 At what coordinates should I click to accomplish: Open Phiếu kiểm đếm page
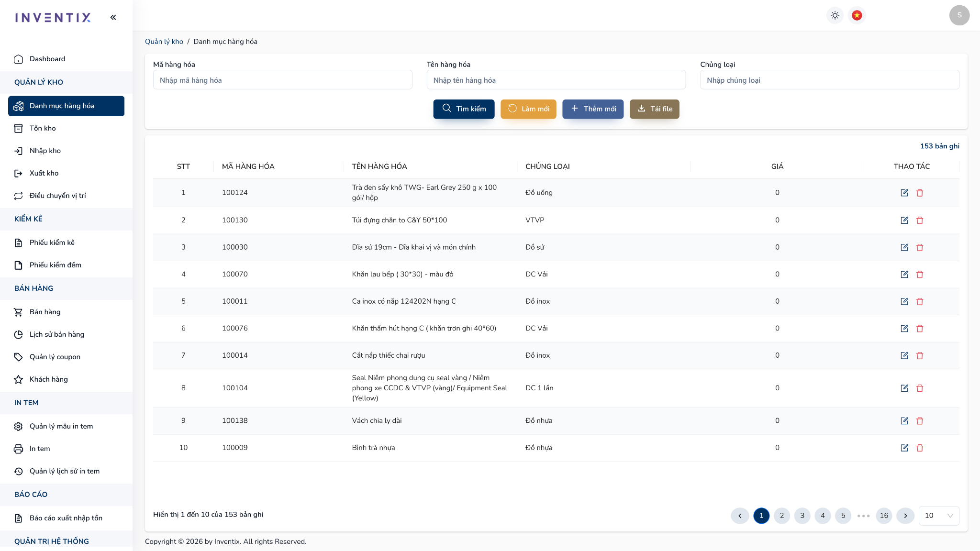point(66,265)
